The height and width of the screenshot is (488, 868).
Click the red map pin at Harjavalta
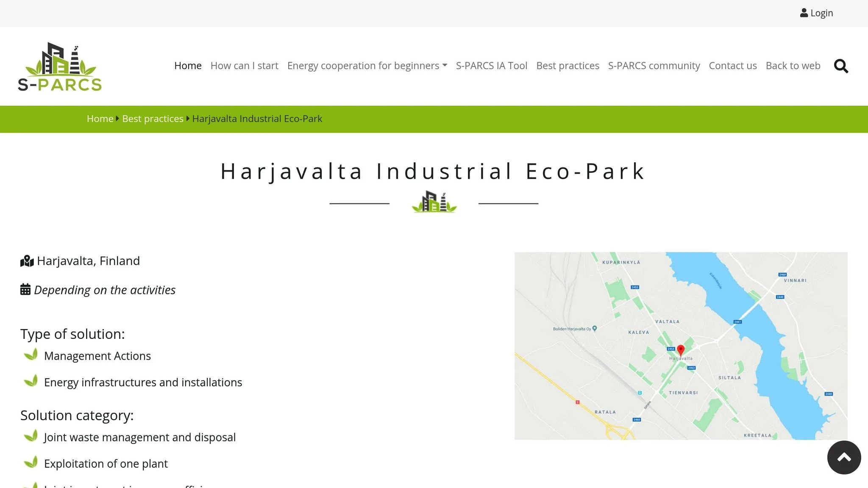click(681, 350)
